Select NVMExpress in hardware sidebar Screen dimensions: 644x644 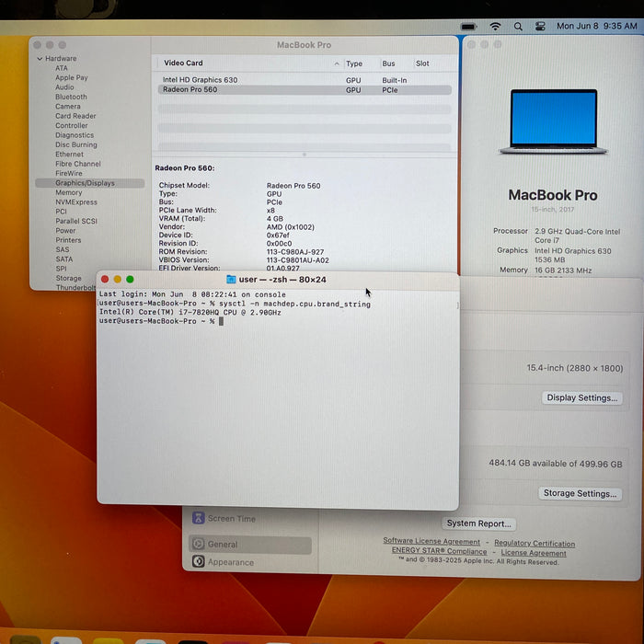[76, 202]
